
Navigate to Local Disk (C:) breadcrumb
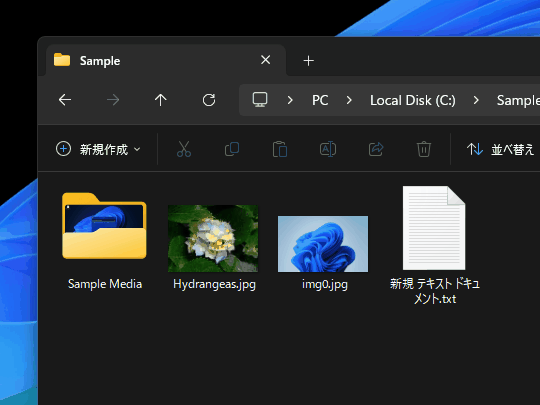click(413, 100)
